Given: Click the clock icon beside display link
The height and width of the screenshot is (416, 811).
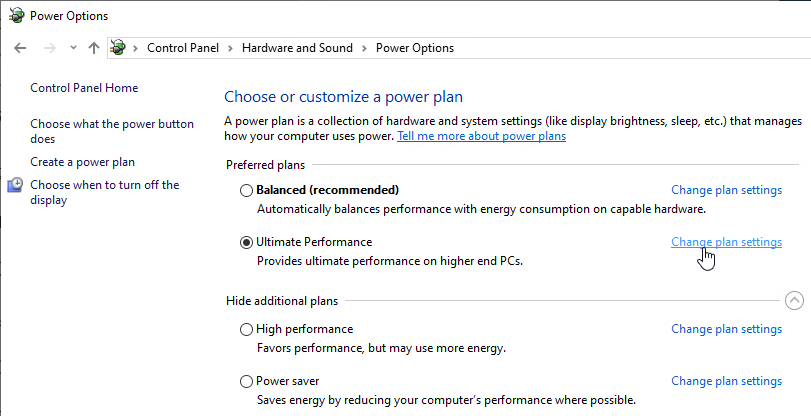Looking at the screenshot, I should point(16,185).
